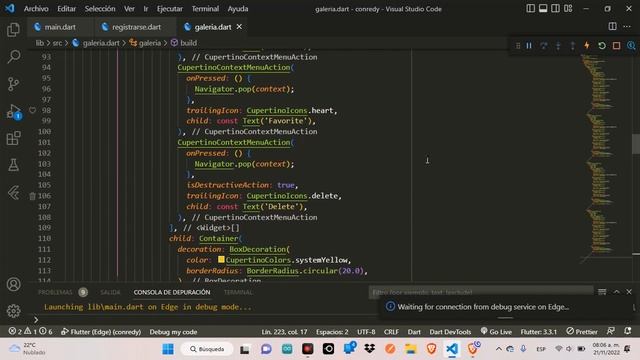Screen dimensions: 640x360
Task: Open the Terminal menu
Action: [205, 9]
